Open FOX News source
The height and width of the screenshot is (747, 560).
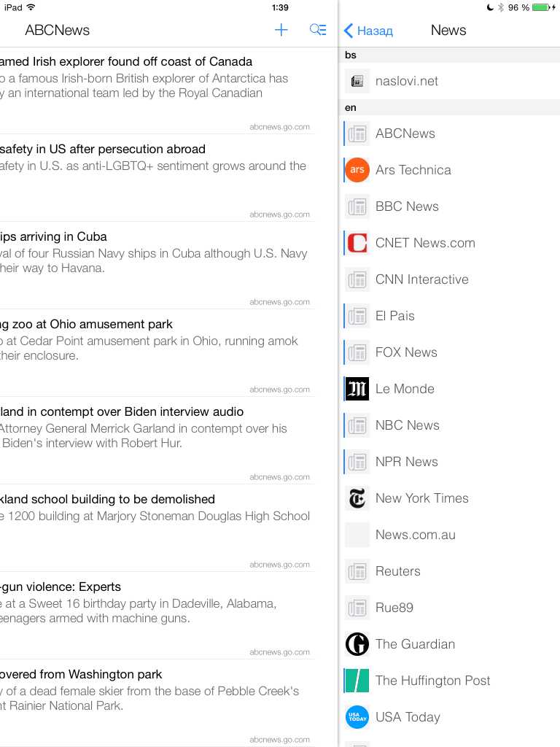point(449,352)
